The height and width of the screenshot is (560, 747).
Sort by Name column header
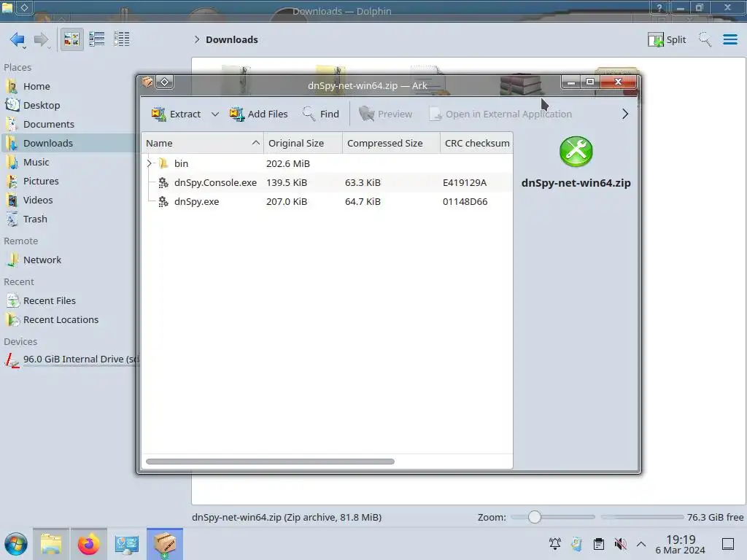coord(203,144)
